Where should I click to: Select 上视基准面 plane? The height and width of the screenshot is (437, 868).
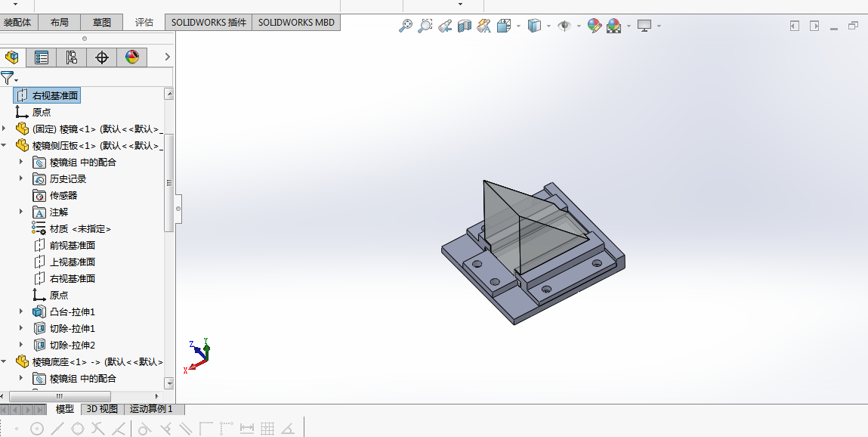[64, 262]
